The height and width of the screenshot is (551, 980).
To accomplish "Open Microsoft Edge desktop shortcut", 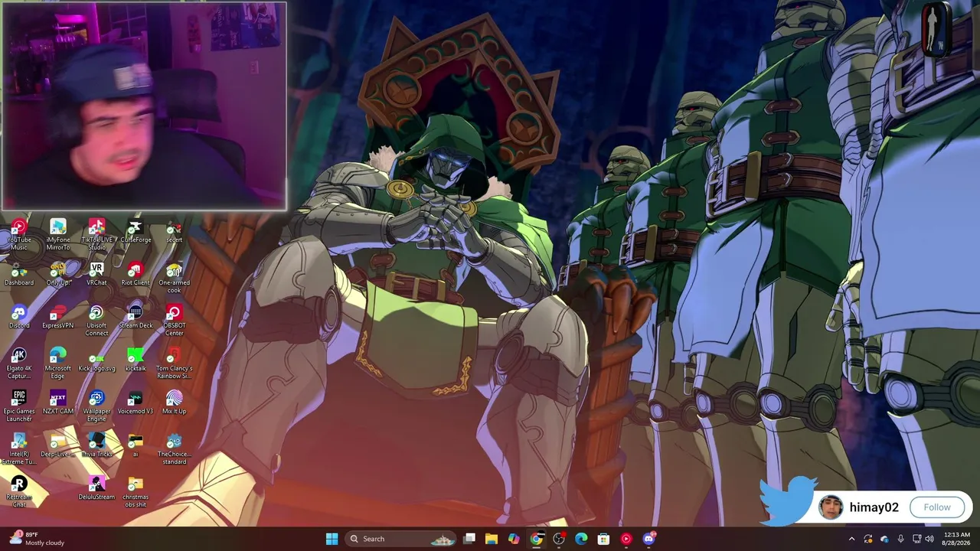I will 58,363.
